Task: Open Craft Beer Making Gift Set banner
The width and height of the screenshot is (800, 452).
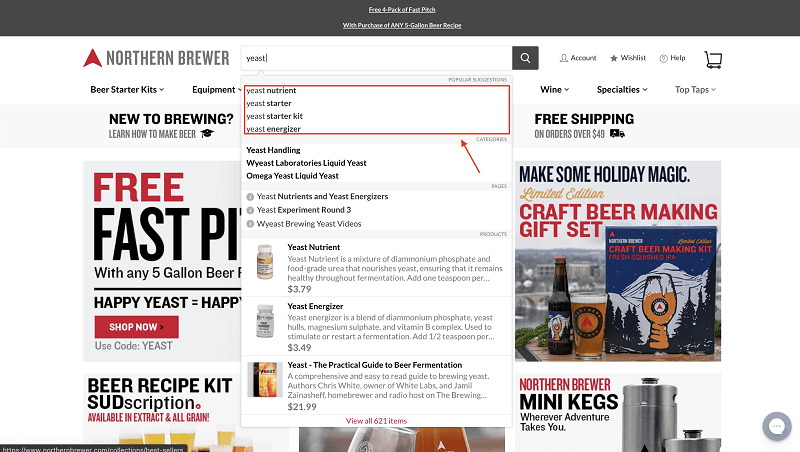Action: [618, 261]
